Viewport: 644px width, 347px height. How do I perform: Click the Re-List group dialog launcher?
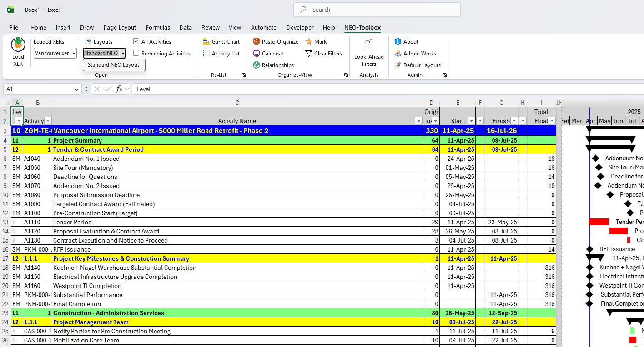tap(244, 75)
